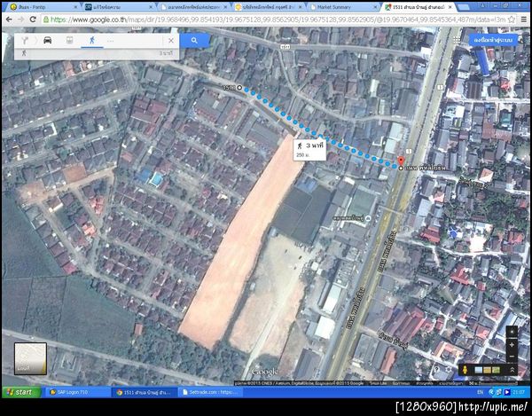Open Settrade.com taskbar window
This screenshot has width=532, height=416.
coord(210,392)
